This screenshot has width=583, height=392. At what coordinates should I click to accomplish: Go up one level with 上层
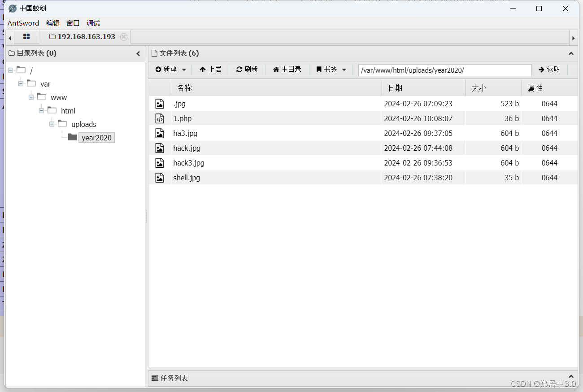pos(210,70)
